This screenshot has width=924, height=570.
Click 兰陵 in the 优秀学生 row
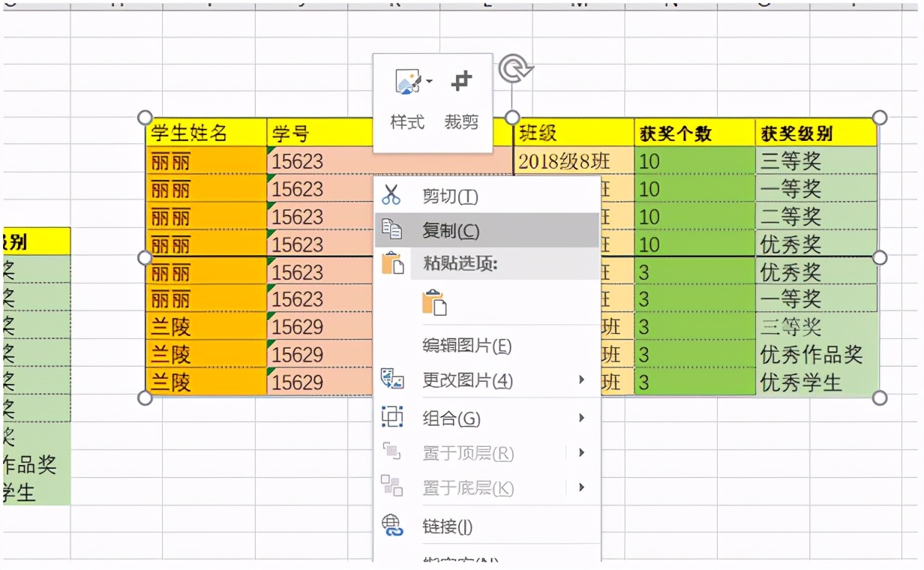pos(207,382)
